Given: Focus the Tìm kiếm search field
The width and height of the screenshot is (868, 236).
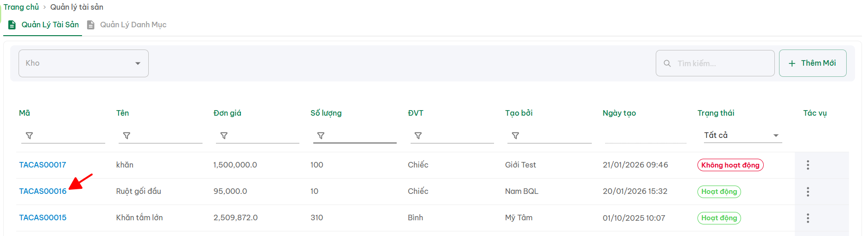Looking at the screenshot, I should [x=721, y=63].
